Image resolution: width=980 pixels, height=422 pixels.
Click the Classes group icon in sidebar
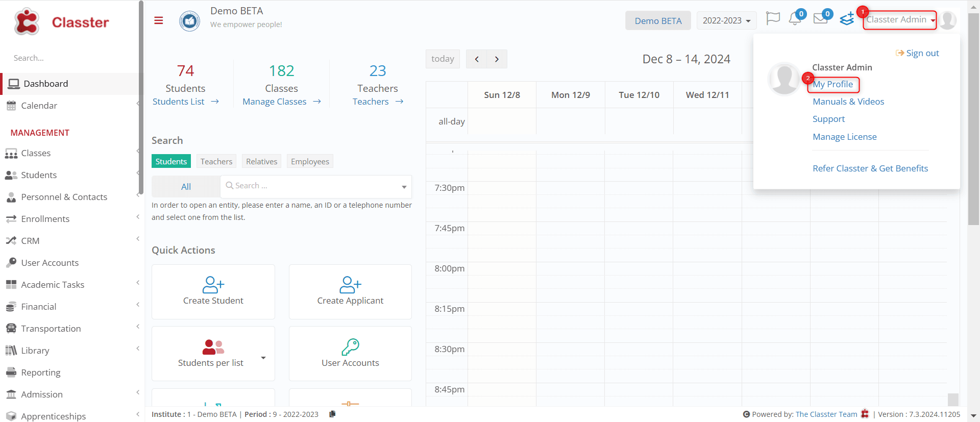click(11, 153)
